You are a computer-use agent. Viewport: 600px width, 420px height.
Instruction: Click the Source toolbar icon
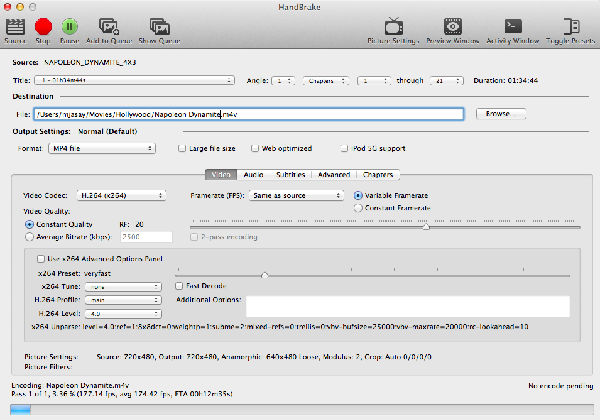pyautogui.click(x=14, y=27)
